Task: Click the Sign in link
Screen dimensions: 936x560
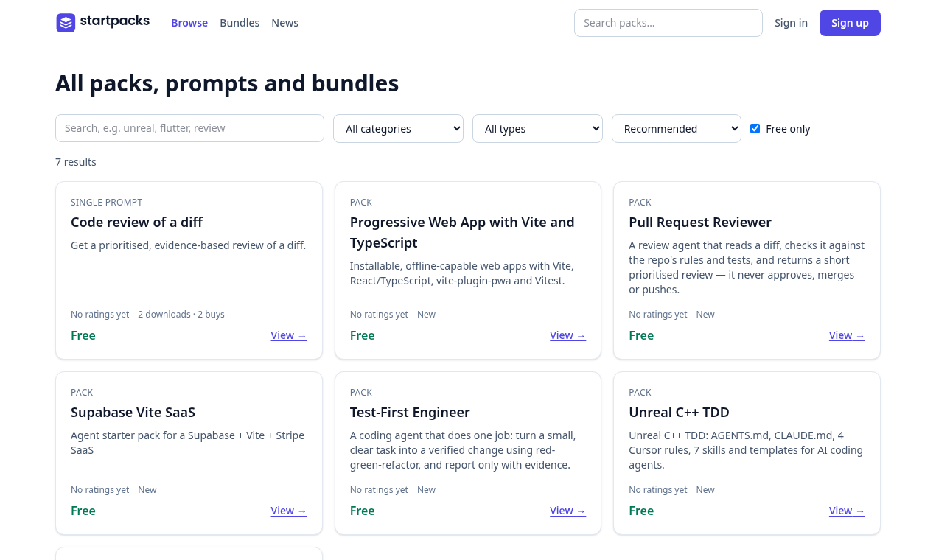Action: [791, 23]
